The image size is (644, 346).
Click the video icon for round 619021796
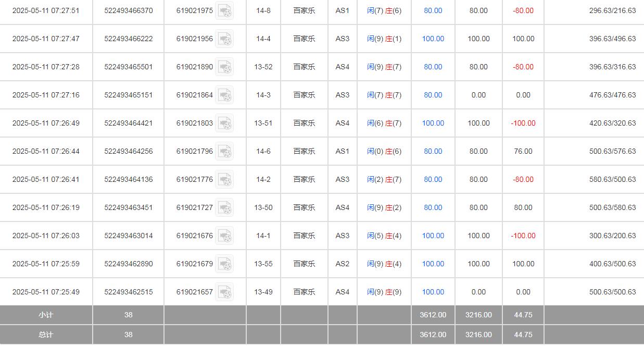(225, 151)
